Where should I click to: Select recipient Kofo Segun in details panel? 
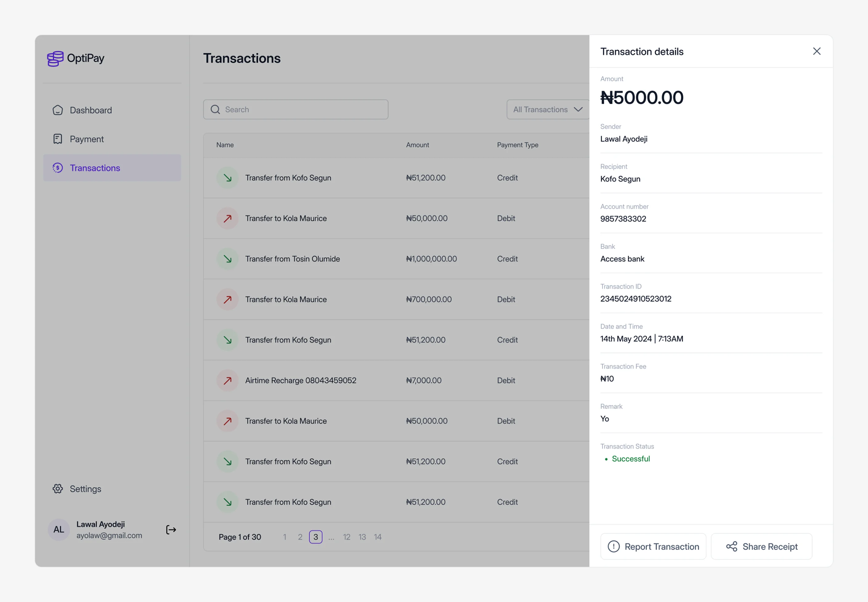coord(620,179)
